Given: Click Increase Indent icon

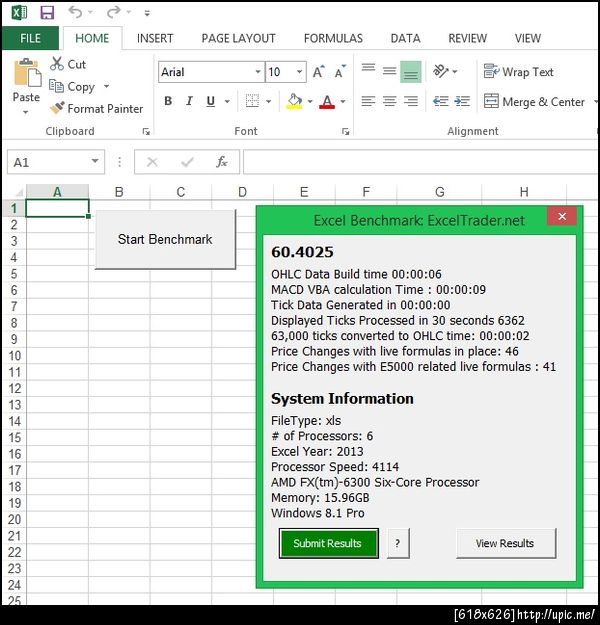Looking at the screenshot, I should coord(462,101).
